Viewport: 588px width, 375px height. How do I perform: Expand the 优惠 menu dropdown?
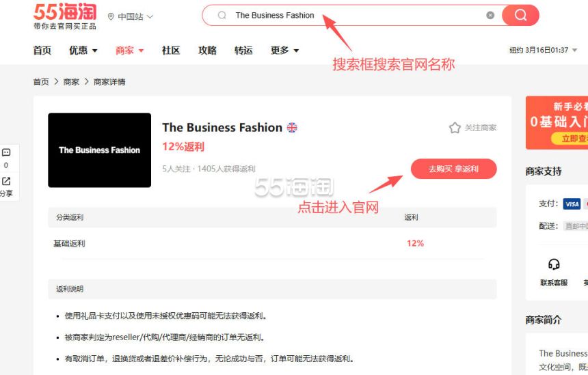tap(83, 51)
